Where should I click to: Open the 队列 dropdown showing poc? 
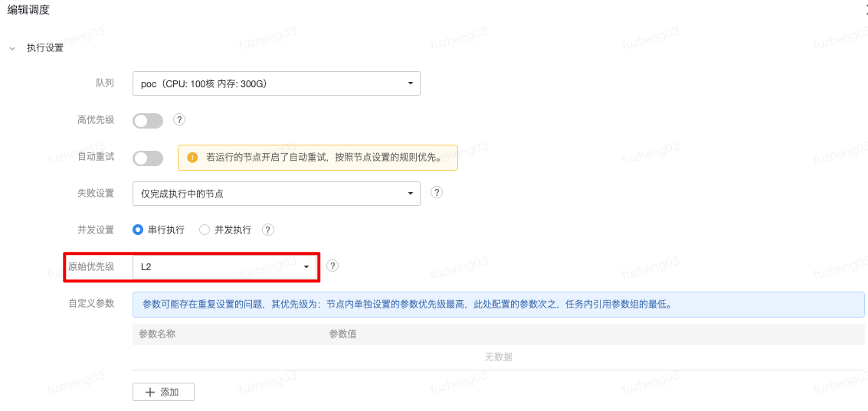click(276, 83)
